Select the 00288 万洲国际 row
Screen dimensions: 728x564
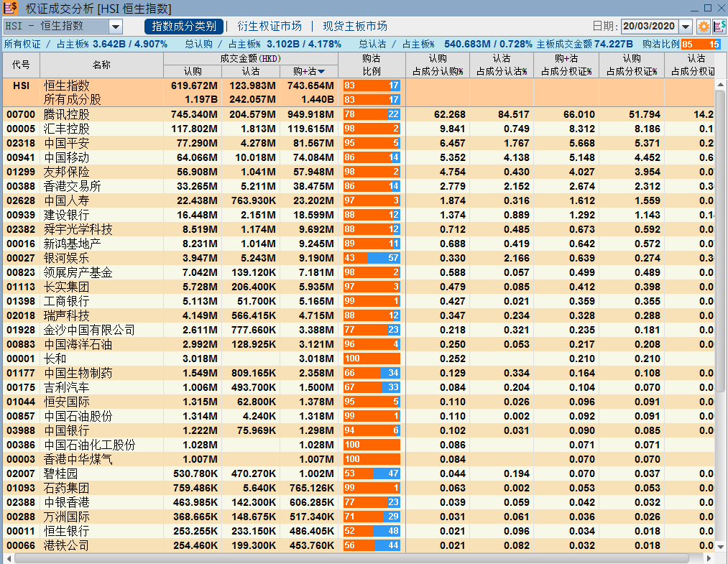coord(359,517)
